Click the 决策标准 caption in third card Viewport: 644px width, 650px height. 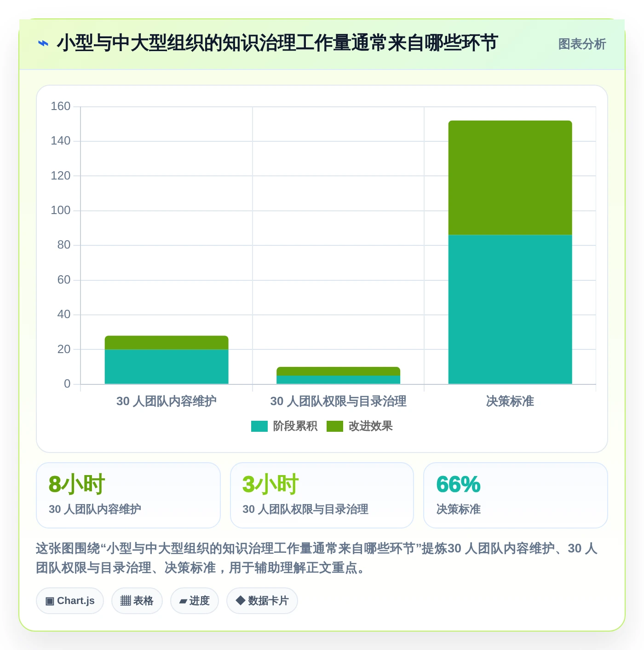(459, 509)
